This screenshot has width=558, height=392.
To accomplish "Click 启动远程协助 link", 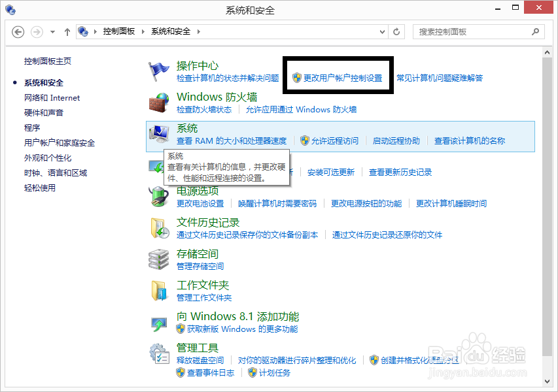I will point(396,140).
